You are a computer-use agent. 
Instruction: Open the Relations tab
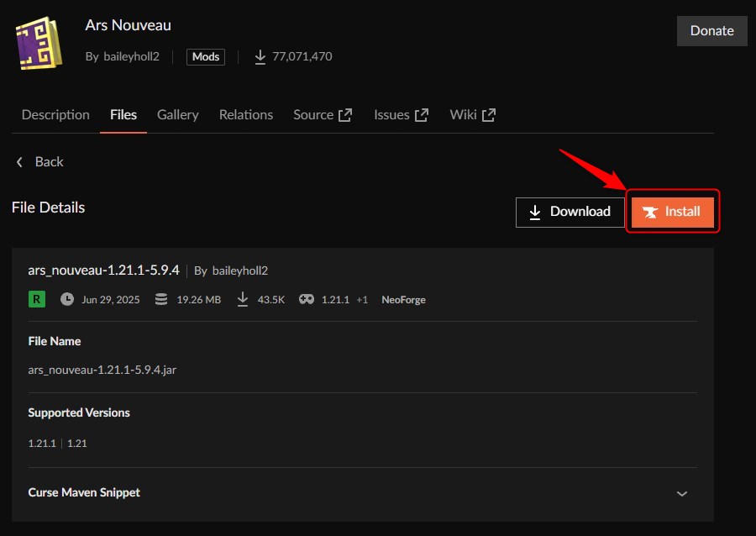246,115
